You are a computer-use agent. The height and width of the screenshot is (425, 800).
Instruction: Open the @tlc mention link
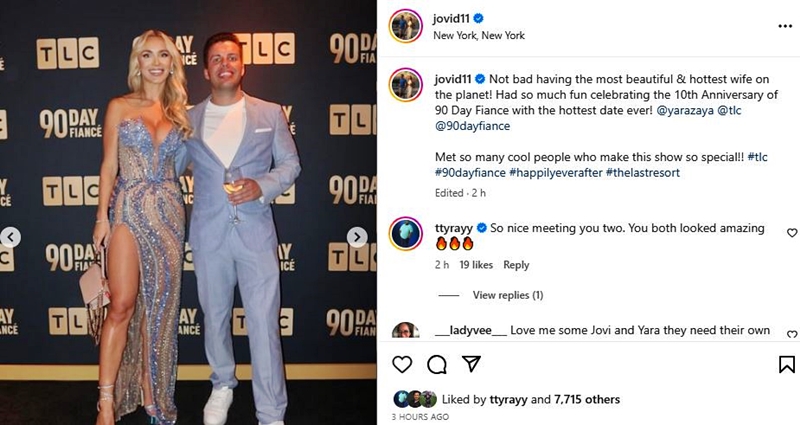[730, 110]
